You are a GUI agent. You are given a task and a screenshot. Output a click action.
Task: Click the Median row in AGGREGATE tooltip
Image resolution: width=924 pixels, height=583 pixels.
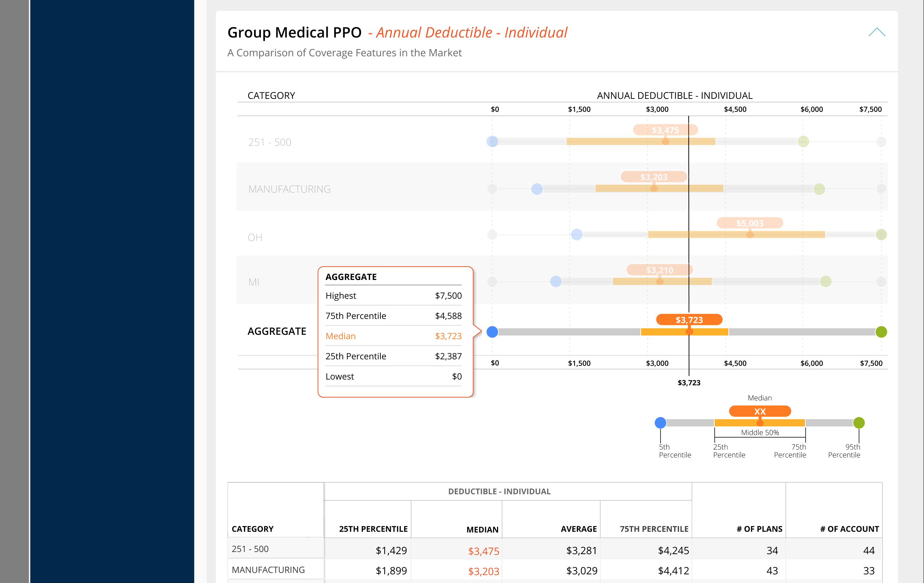pyautogui.click(x=393, y=336)
